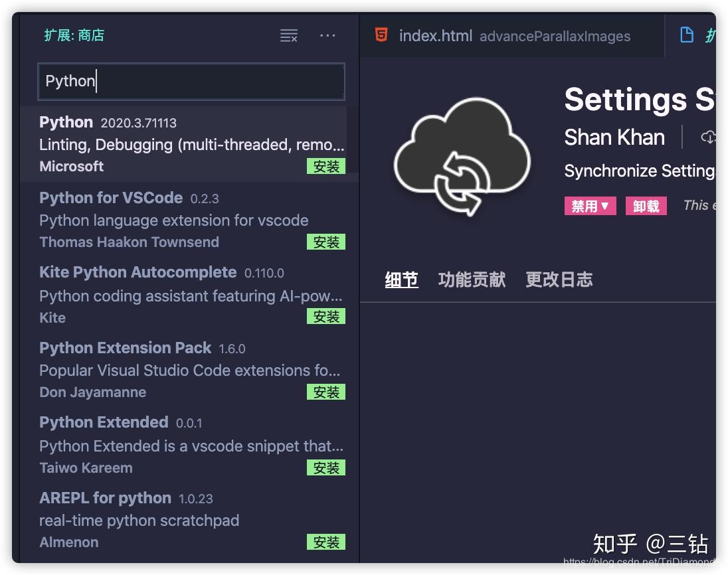Click the blue file icon on the extension tab

687,35
